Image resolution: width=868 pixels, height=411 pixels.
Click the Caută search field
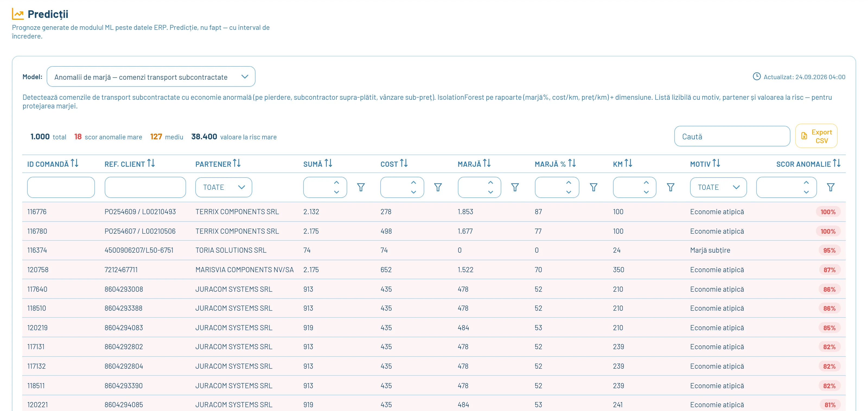pos(732,136)
